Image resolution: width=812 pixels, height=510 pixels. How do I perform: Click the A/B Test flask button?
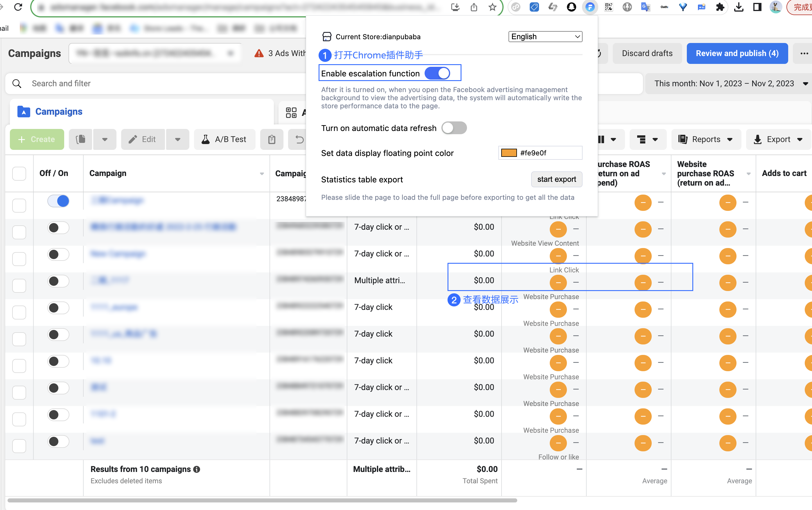[224, 139]
